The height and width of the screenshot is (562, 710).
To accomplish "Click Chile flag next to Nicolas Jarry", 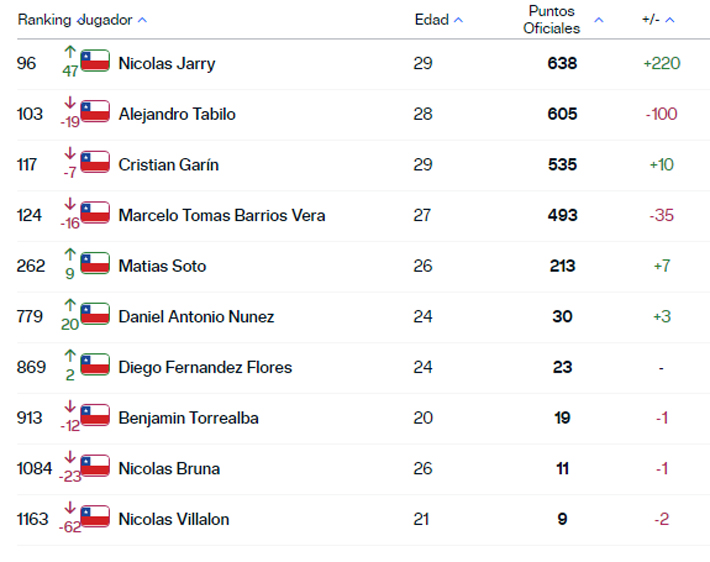I will click(95, 61).
